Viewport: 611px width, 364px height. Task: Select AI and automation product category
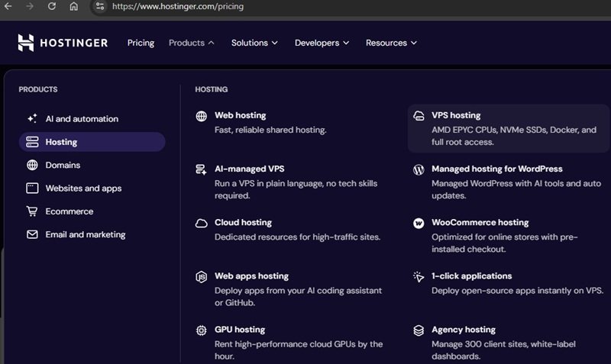[x=92, y=119]
